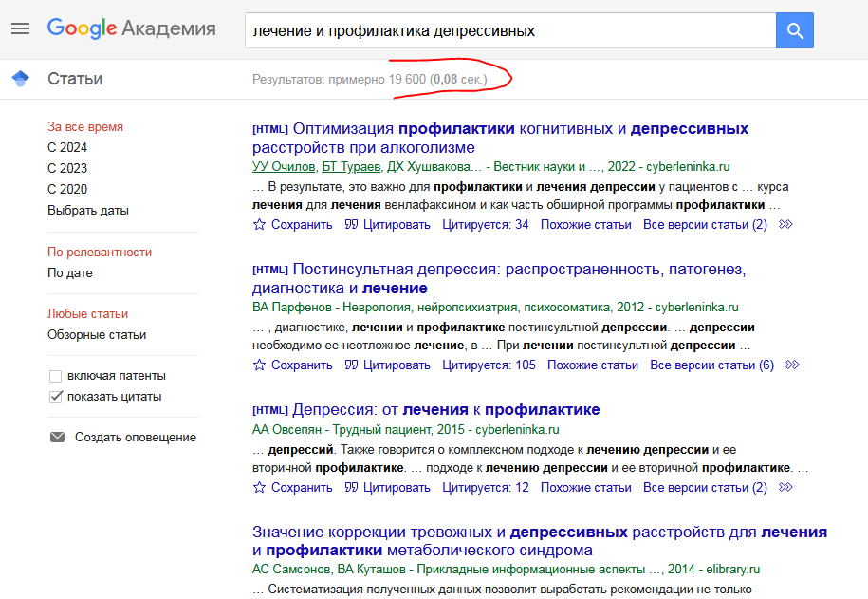Click the envelope icon next to Создать оповещение
This screenshot has width=868, height=599.
58,437
